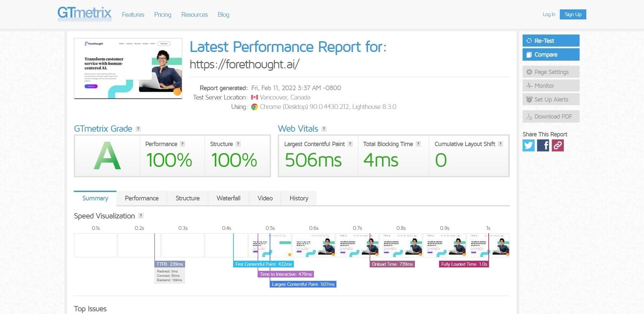Click the Sign Up button
644x314 pixels.
573,14
